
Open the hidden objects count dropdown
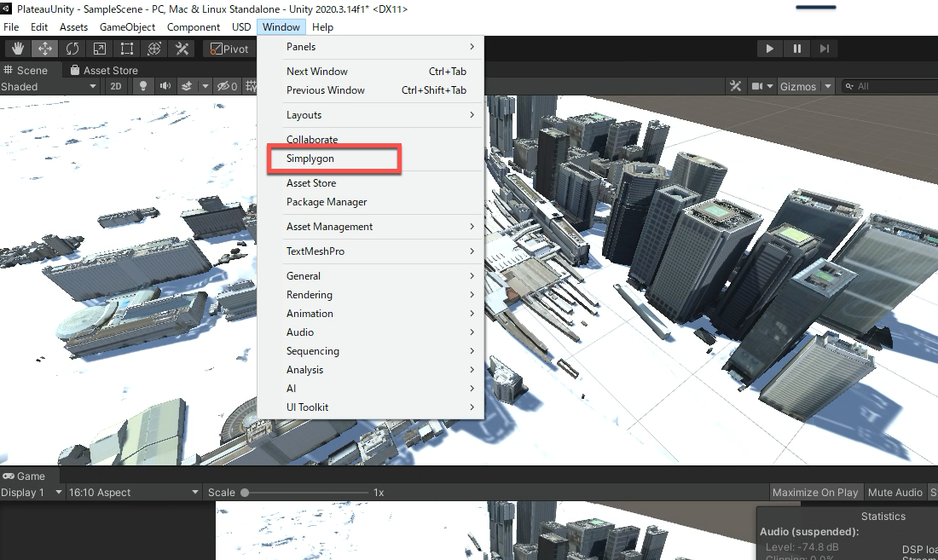point(227,85)
